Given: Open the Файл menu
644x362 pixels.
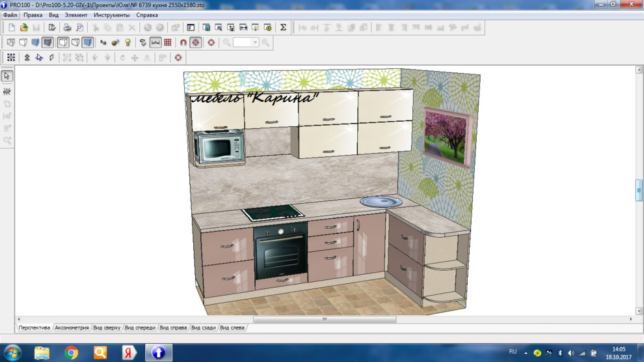Looking at the screenshot, I should tap(10, 14).
